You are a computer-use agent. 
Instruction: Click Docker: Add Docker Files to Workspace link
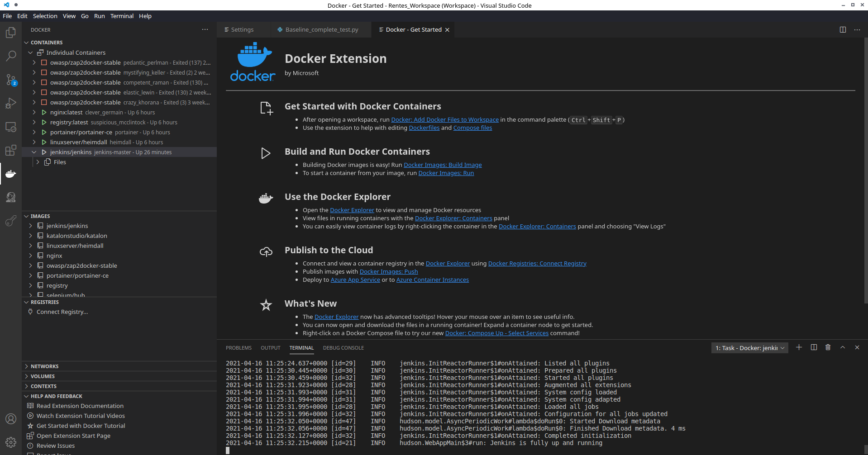(x=445, y=120)
